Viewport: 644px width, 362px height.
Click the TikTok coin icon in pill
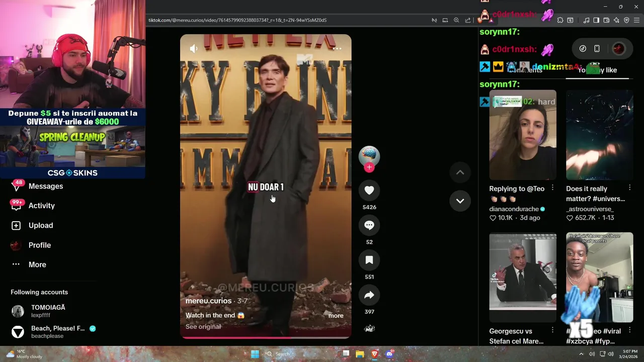[x=583, y=49]
